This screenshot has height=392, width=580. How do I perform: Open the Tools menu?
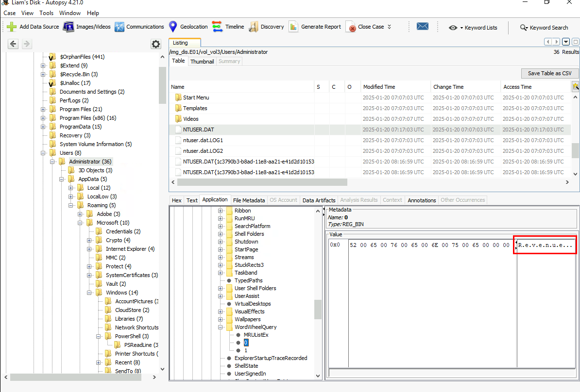pyautogui.click(x=47, y=13)
